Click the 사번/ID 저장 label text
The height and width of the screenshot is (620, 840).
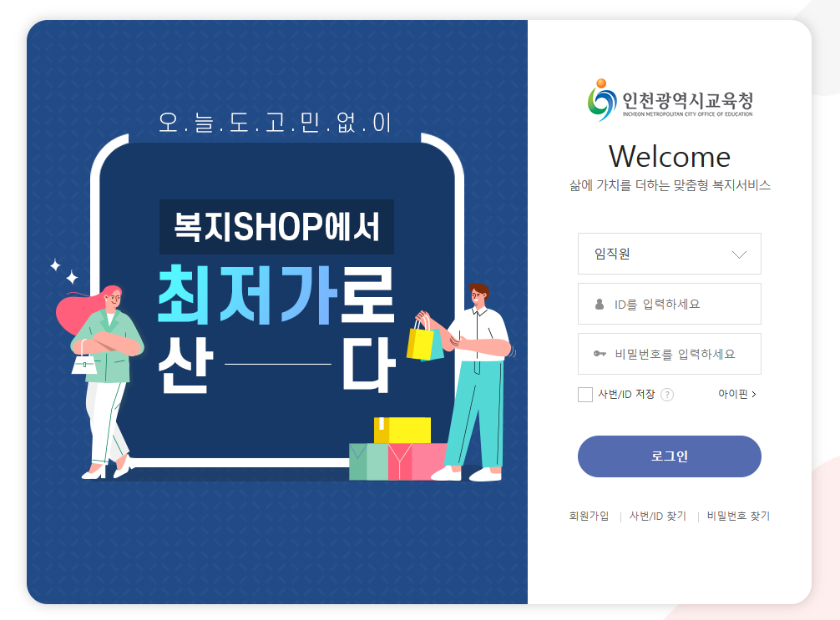(x=626, y=395)
